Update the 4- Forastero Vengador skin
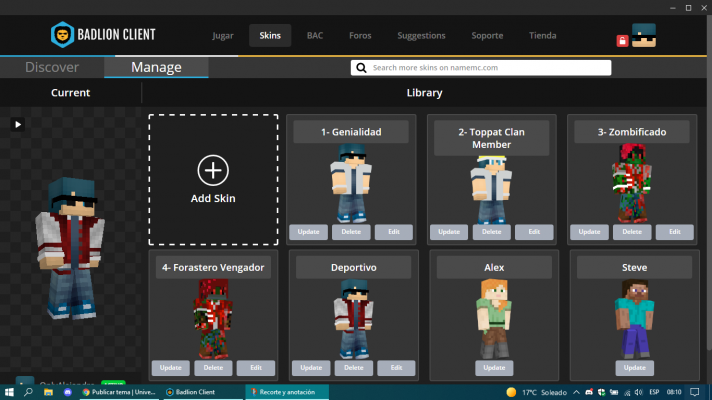Screen dimensions: 712x400 [170, 368]
